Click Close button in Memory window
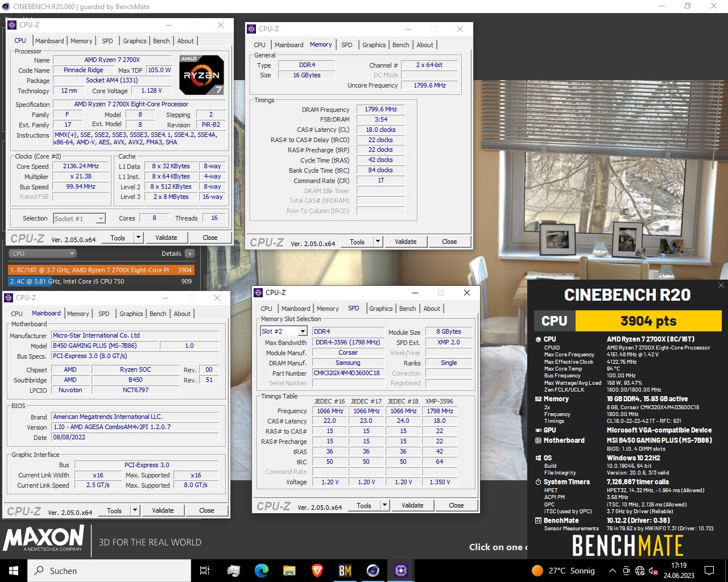 (x=449, y=242)
